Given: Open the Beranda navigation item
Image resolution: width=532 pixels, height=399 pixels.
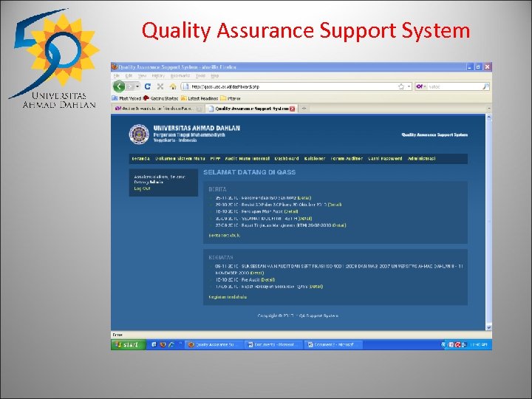Looking at the screenshot, I should coord(140,158).
